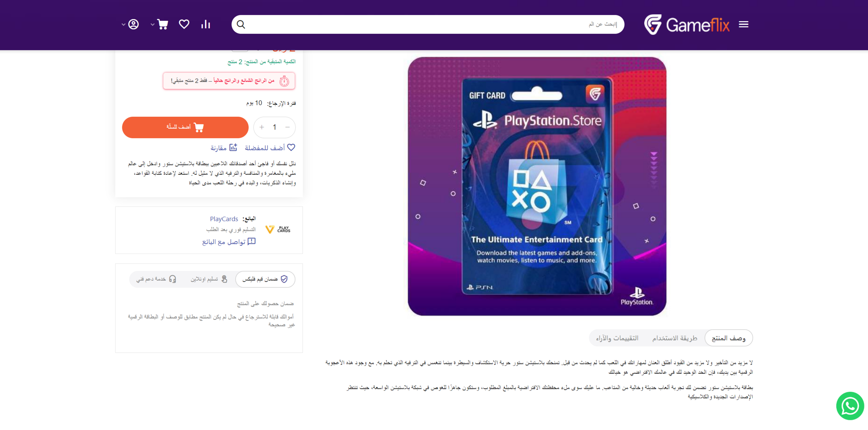Screen dimensions: 868x430
Task: Click the Gameflix logo
Action: coord(687,24)
